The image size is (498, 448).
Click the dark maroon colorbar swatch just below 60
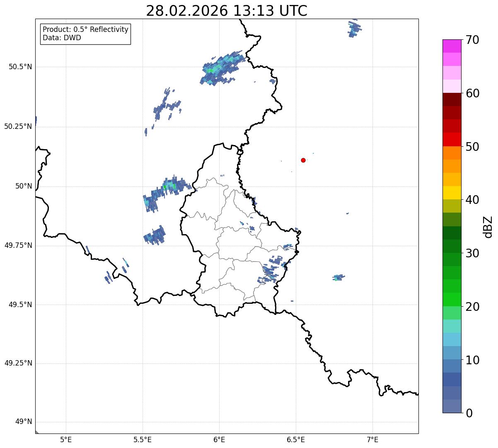tap(452, 99)
